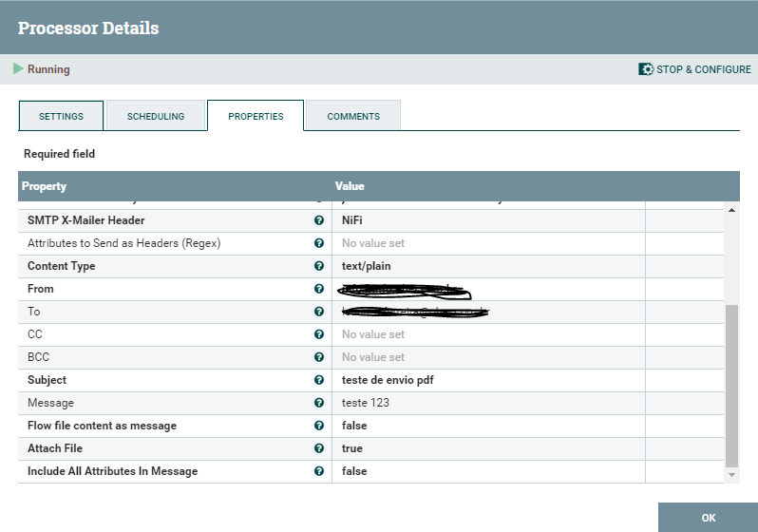This screenshot has height=532, width=758.
Task: Click the Subject property name
Action: (47, 380)
